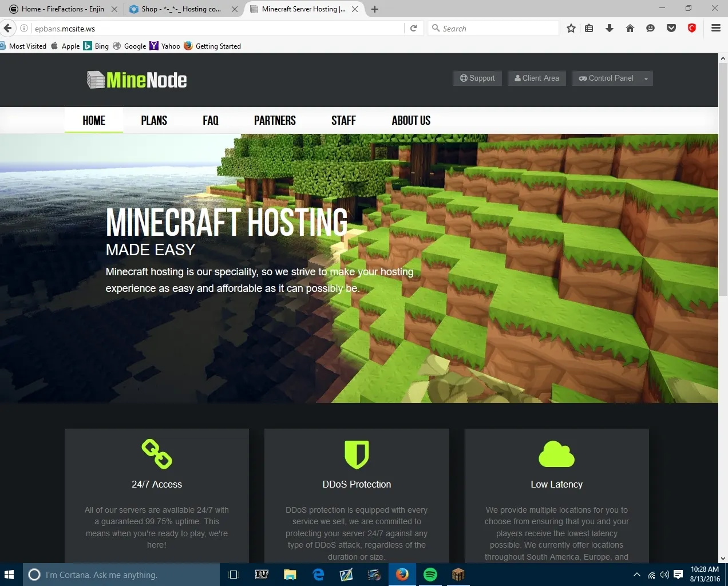Viewport: 728px width, 586px height.
Task: Expand the Control Panel dropdown arrow
Action: [646, 78]
